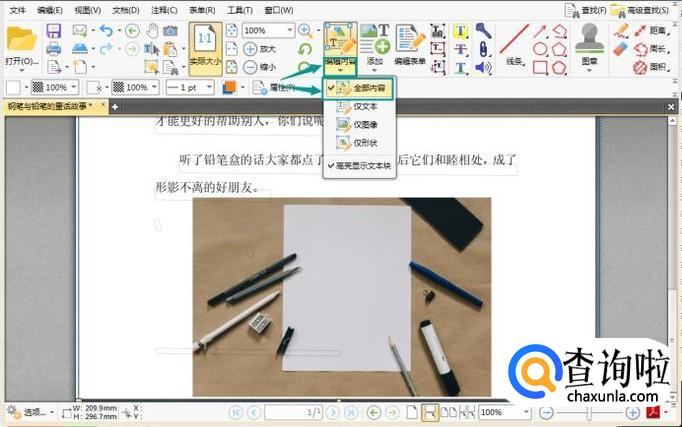
Task: Open the scanner icon in the toolbar
Action: click(x=80, y=48)
